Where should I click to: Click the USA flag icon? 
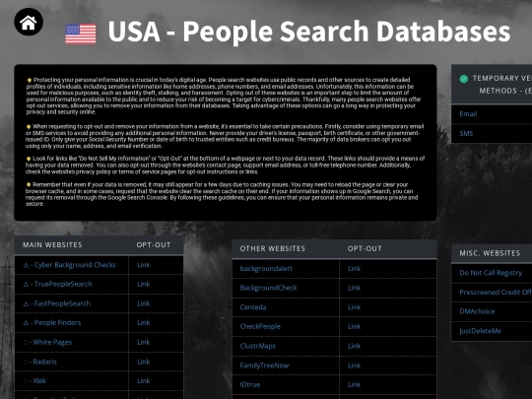(81, 33)
